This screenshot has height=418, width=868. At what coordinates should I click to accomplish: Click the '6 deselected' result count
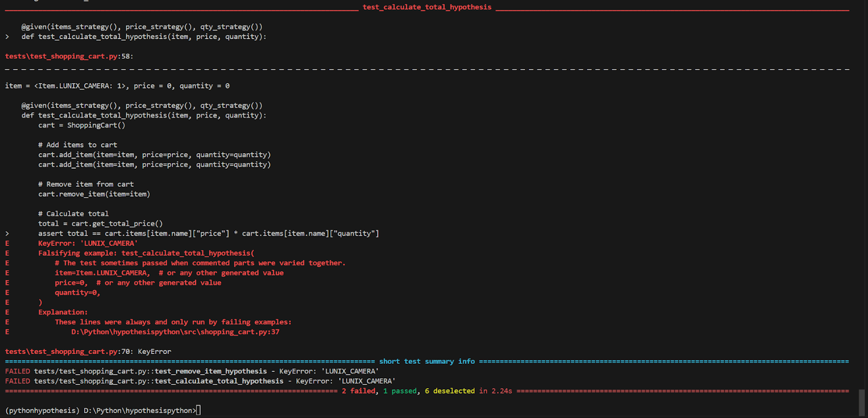tap(450, 391)
